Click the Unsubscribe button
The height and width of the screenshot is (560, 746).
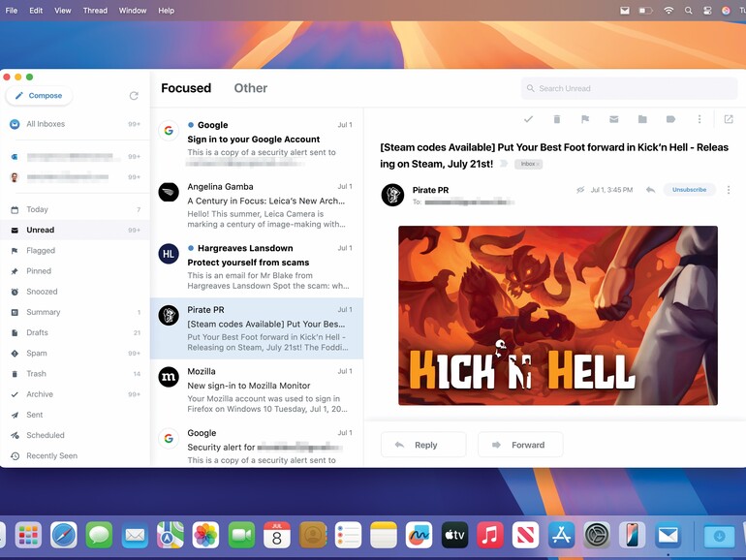point(689,189)
